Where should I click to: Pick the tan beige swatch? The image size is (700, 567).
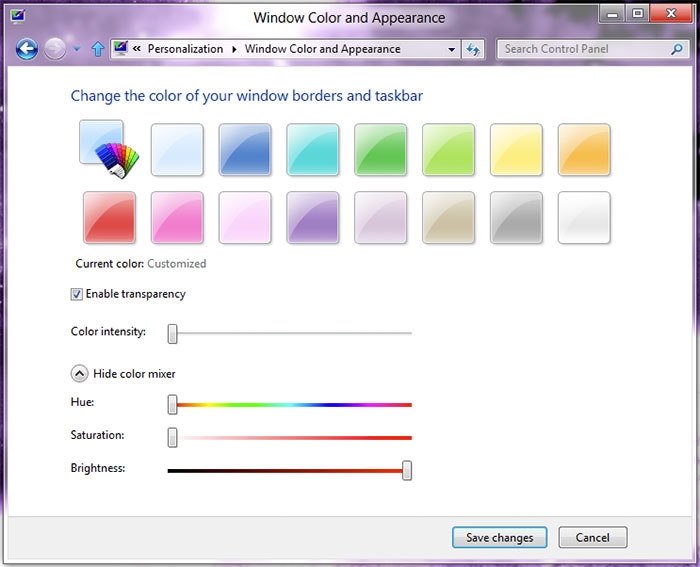pyautogui.click(x=449, y=217)
